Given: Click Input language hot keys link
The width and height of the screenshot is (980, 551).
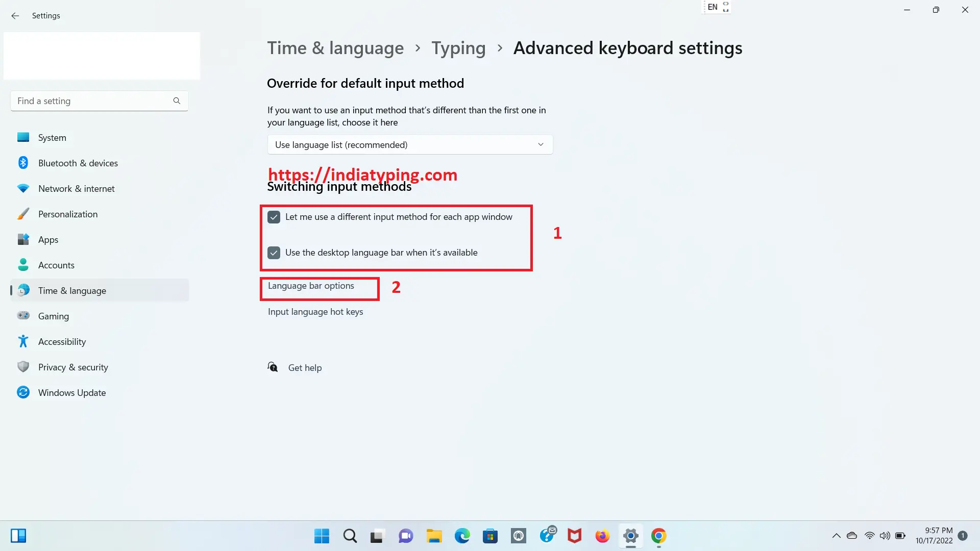Looking at the screenshot, I should pos(315,312).
